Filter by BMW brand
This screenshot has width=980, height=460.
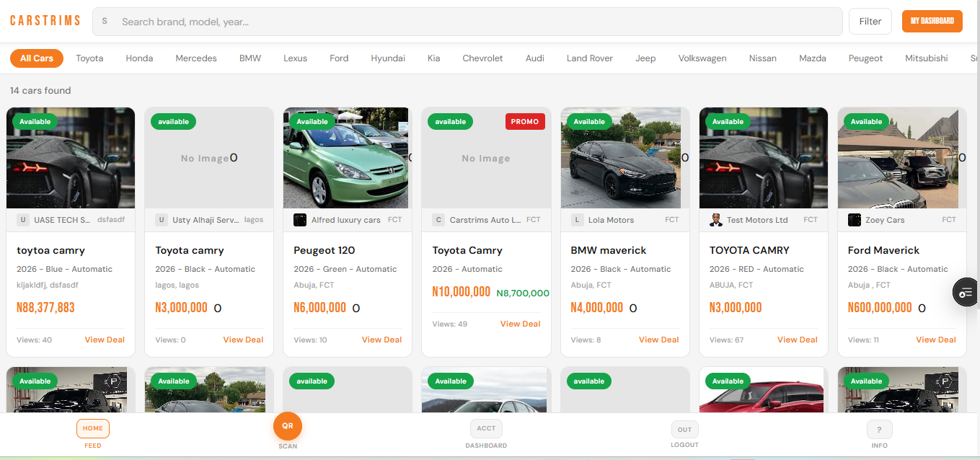coord(250,58)
